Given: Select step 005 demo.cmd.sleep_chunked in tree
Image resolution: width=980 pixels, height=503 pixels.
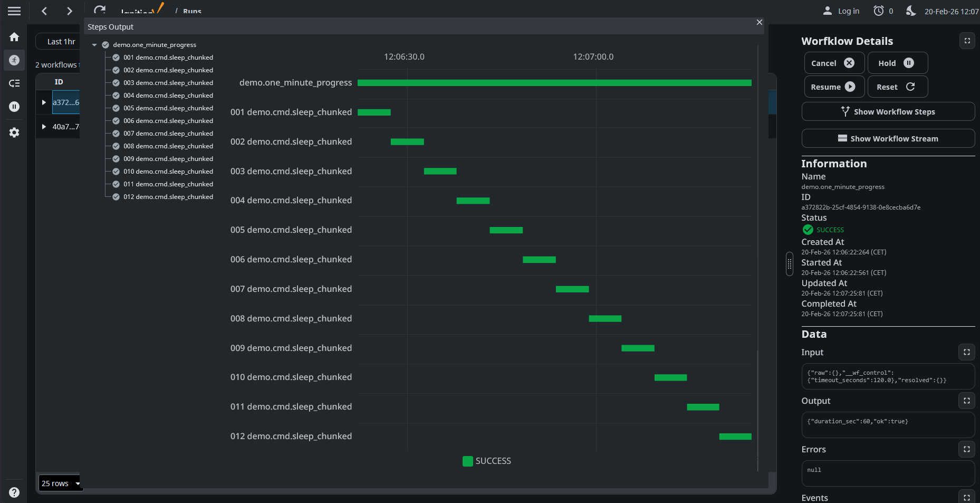Looking at the screenshot, I should click(x=168, y=108).
